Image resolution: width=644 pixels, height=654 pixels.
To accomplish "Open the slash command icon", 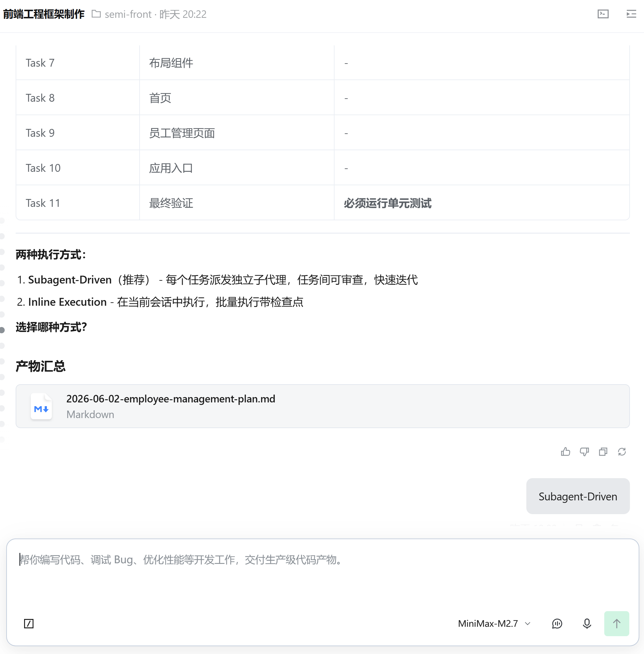I will coord(29,623).
